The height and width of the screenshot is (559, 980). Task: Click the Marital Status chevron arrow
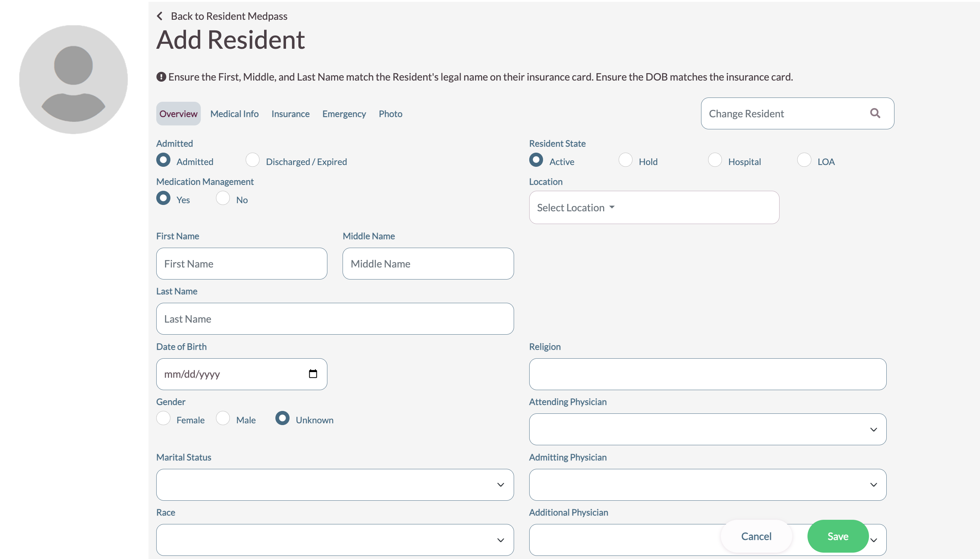coord(500,485)
